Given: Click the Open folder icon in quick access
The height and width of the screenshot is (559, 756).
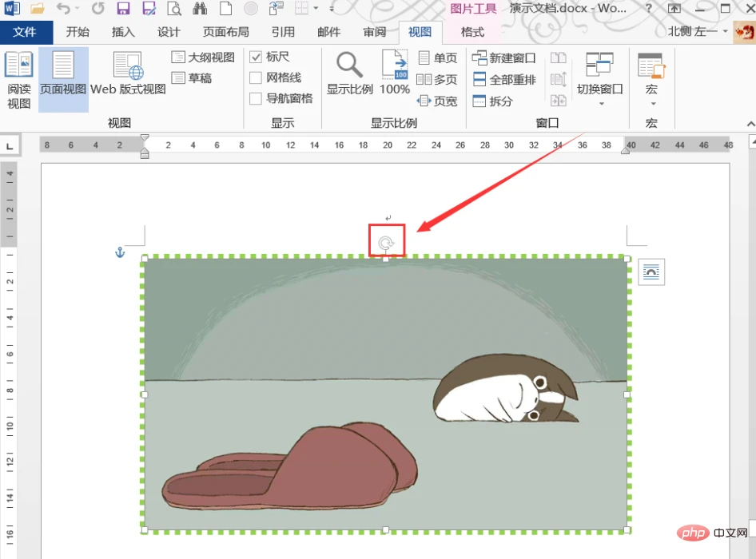Looking at the screenshot, I should (x=37, y=8).
